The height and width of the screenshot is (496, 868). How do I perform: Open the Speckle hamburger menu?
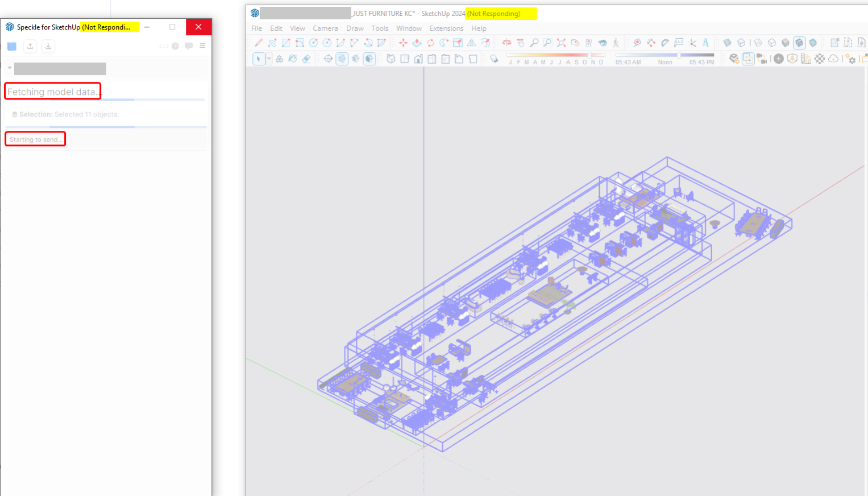(202, 46)
